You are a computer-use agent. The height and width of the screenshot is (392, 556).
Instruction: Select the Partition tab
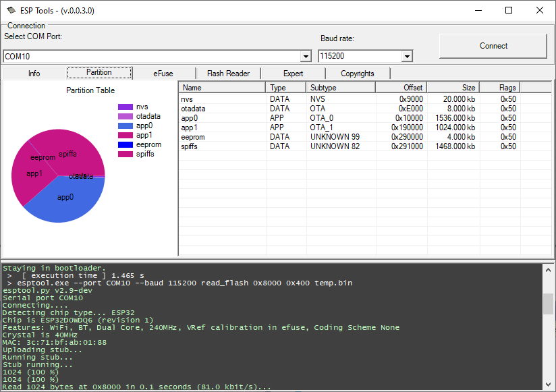pyautogui.click(x=99, y=72)
